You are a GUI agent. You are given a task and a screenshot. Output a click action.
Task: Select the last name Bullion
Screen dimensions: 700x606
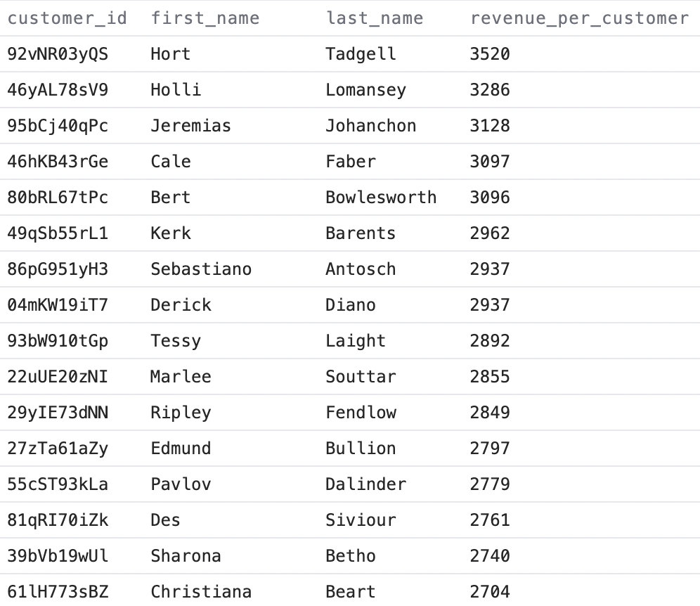(x=360, y=449)
